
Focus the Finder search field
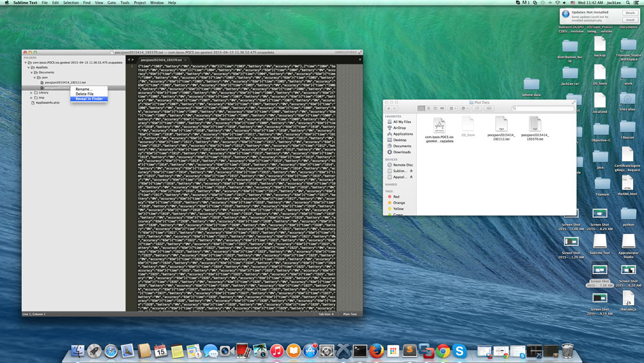coord(542,108)
